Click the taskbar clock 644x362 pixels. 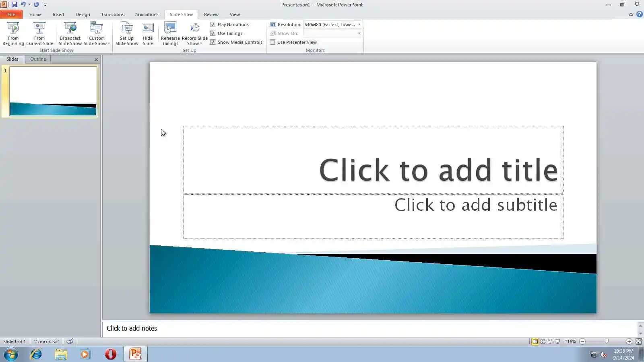[x=623, y=354]
